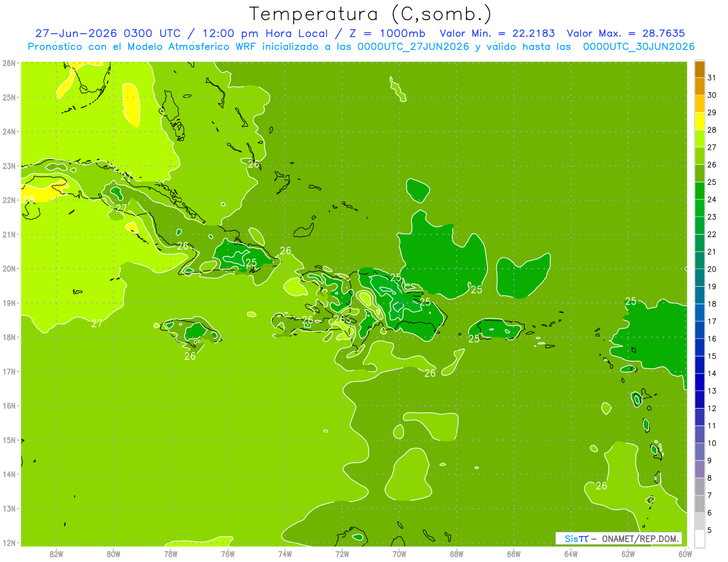728x562 pixels.
Task: Pick the gray legend swatch between 6 and 7
Action: 699,504
